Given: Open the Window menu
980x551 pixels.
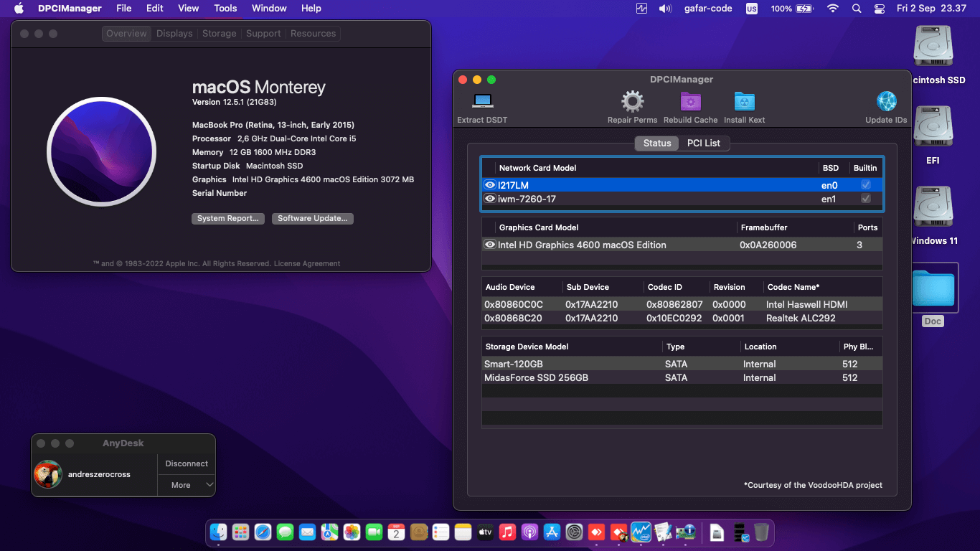Looking at the screenshot, I should pyautogui.click(x=269, y=9).
